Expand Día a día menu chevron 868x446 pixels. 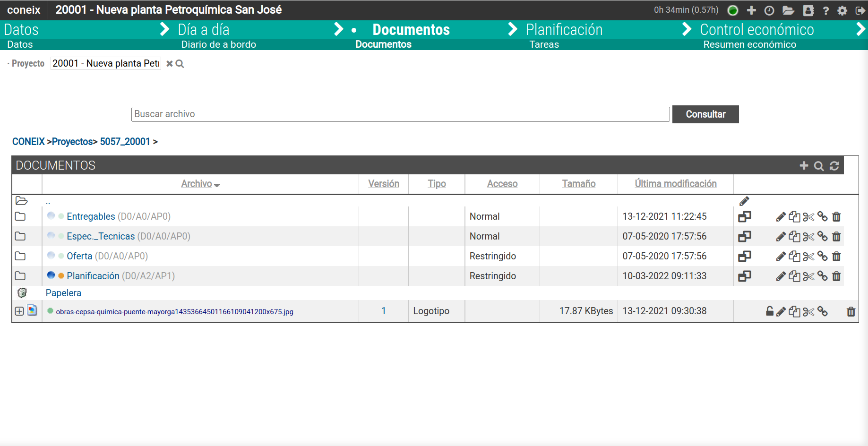pos(338,29)
